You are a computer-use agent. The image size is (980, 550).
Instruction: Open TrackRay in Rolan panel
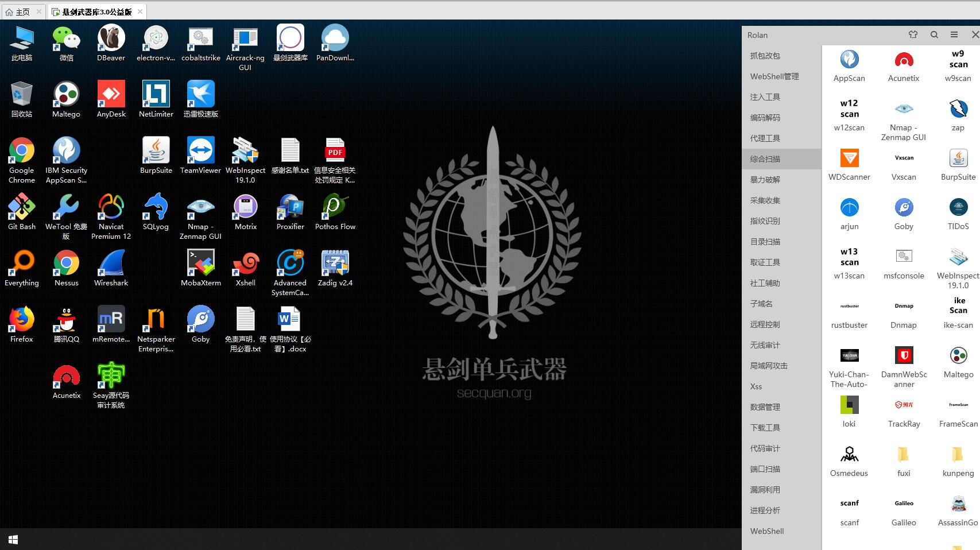click(904, 412)
